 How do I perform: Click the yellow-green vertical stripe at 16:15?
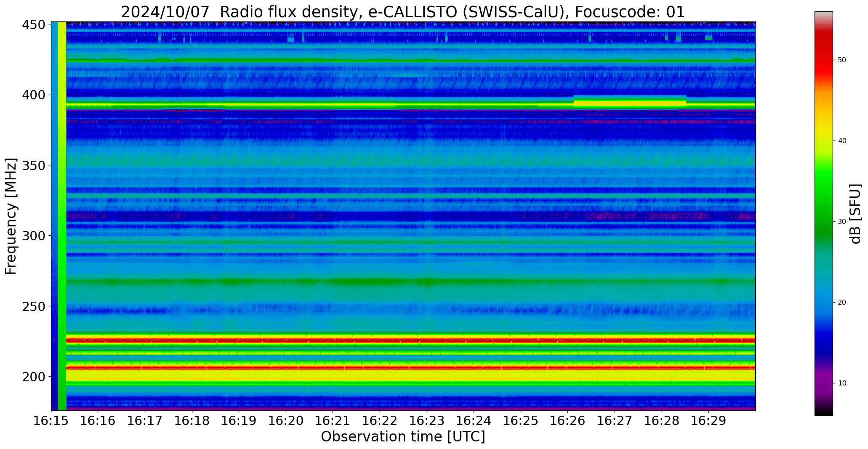(62, 216)
